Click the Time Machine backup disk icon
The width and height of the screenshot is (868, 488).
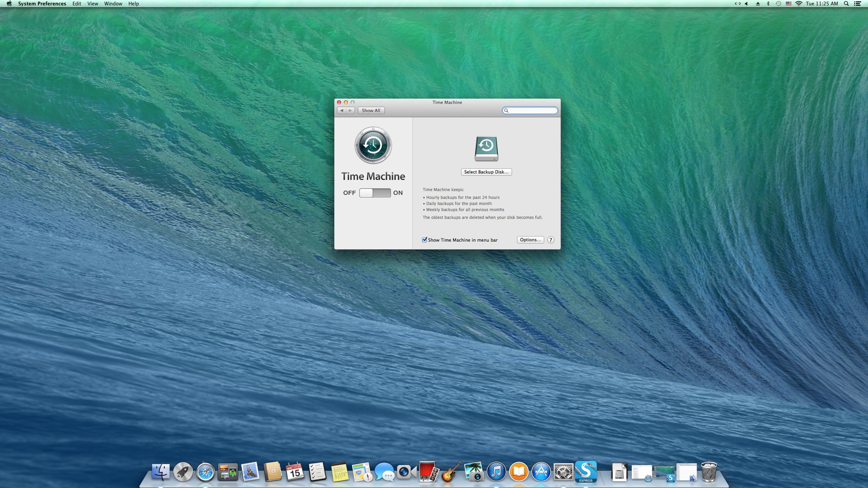tap(486, 149)
